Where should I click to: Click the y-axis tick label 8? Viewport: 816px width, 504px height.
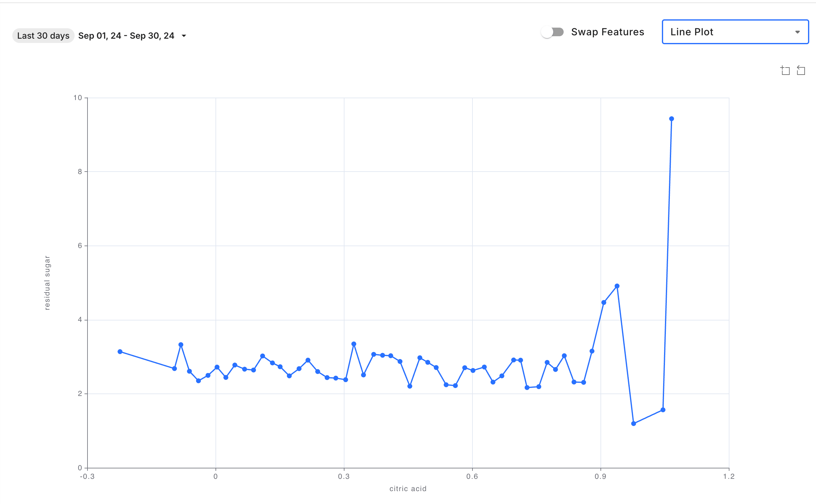[x=80, y=172]
